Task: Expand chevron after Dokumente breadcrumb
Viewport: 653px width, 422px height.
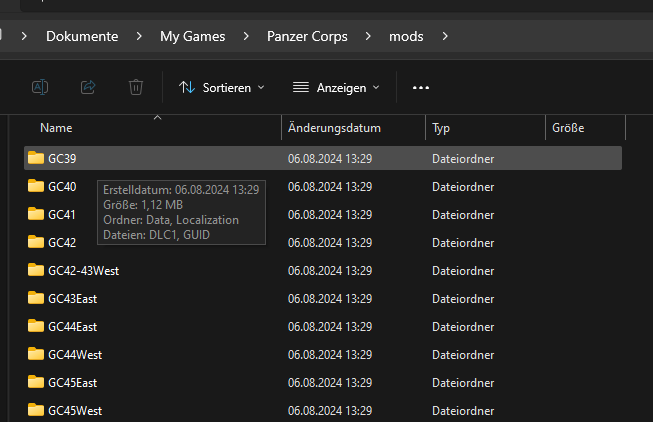Action: [x=139, y=36]
